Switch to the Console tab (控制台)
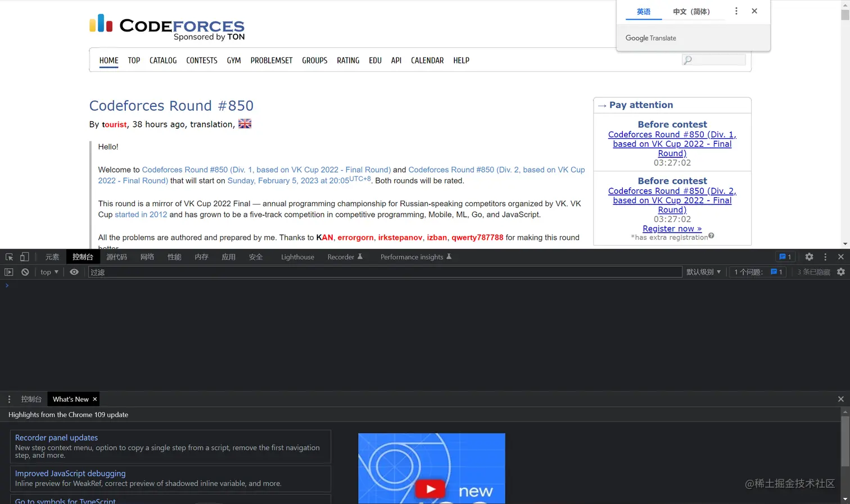Viewport: 850px width, 504px height. tap(83, 257)
